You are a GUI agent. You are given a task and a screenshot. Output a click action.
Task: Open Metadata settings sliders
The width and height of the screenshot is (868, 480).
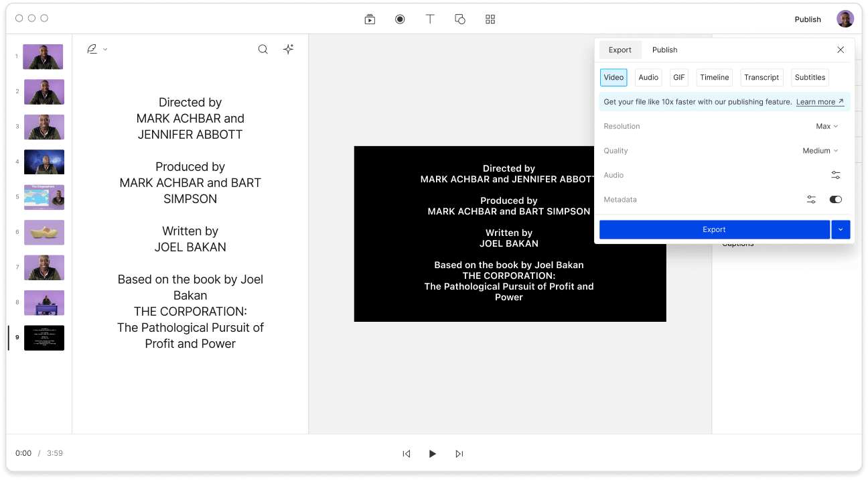pyautogui.click(x=811, y=199)
